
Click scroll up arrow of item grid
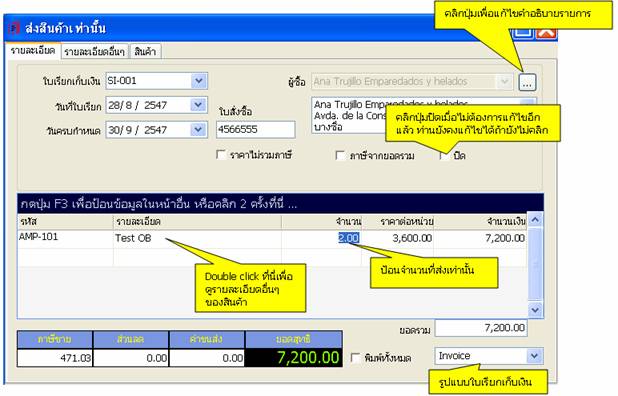[x=535, y=220]
